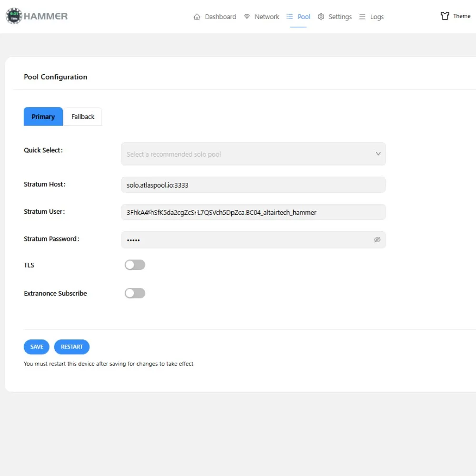Open the Settings menu item
The image size is (476, 476).
point(335,17)
